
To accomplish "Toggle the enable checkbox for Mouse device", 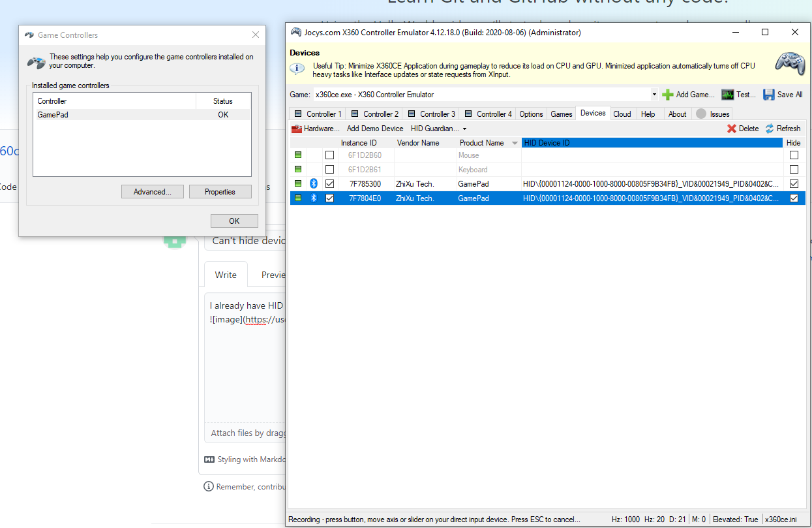I will point(329,155).
